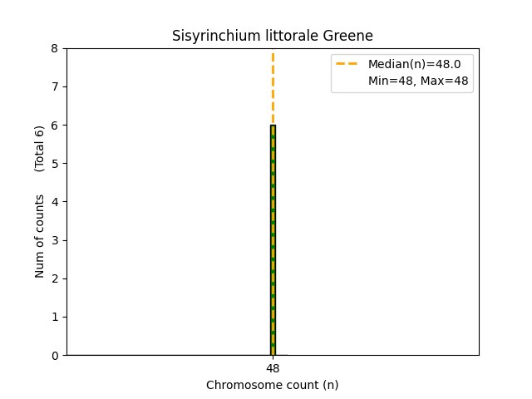Click the chart title 'Sisyrinchium littorale Greene'
Viewport: 532px width, 399px height.
[273, 36]
